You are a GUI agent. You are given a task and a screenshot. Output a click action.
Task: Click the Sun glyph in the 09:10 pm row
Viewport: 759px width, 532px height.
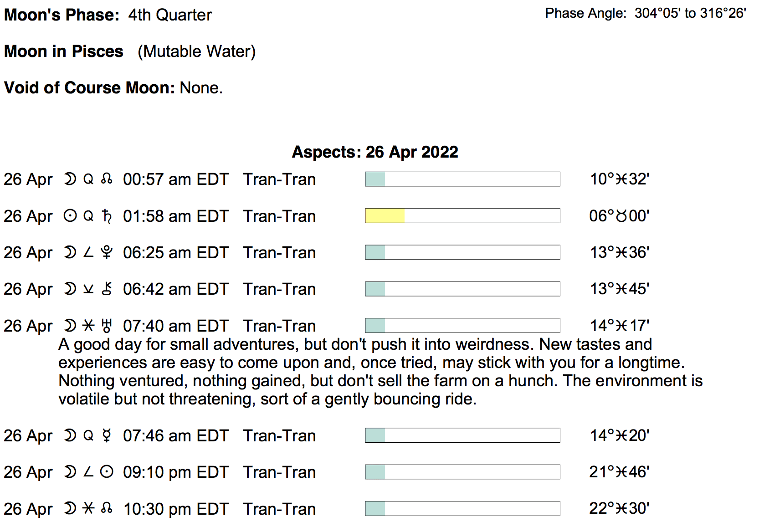[107, 472]
